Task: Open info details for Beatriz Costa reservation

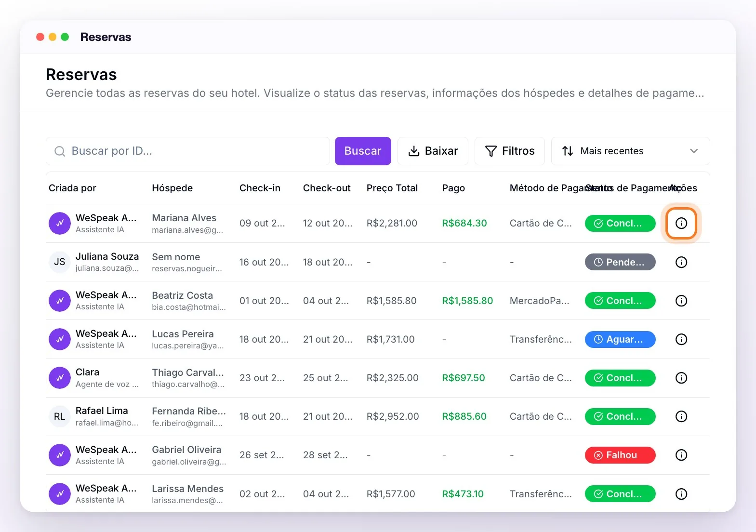Action: (x=681, y=301)
